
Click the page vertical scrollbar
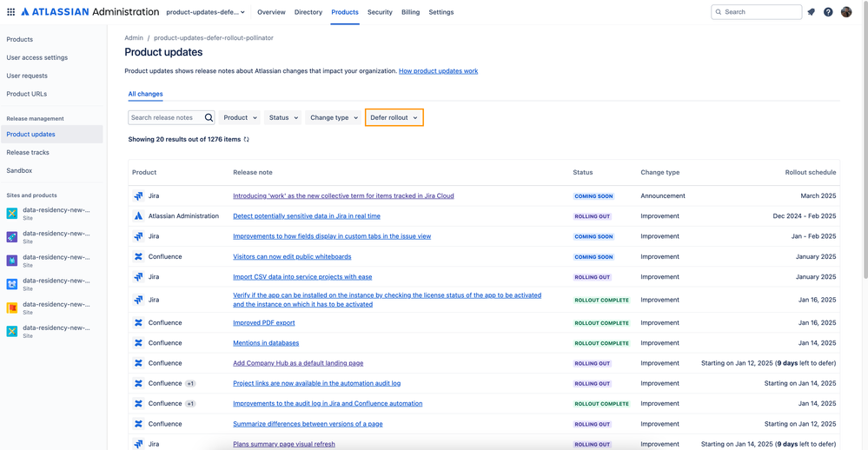click(x=865, y=138)
